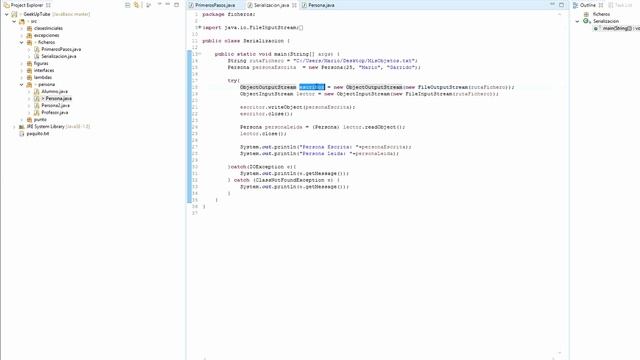This screenshot has width=640, height=360.
Task: Select Serializacion.java in Project Explorer
Action: tap(59, 56)
